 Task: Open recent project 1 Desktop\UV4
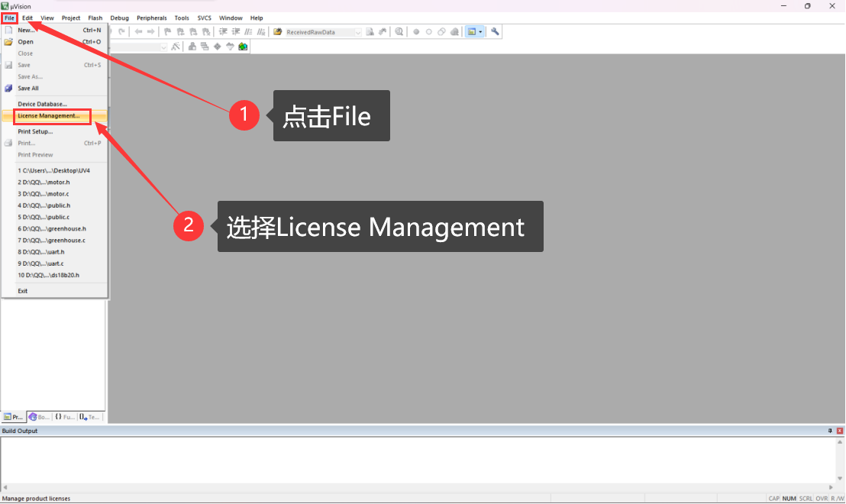pos(54,170)
